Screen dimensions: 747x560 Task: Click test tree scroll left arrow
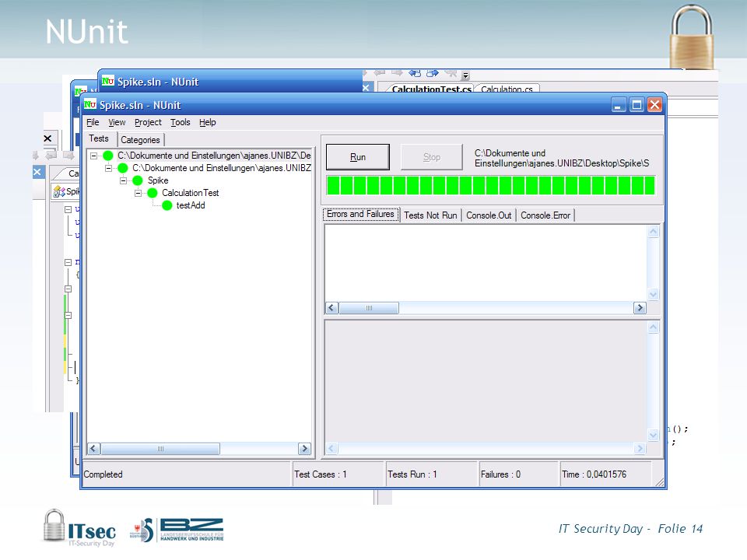tap(93, 448)
